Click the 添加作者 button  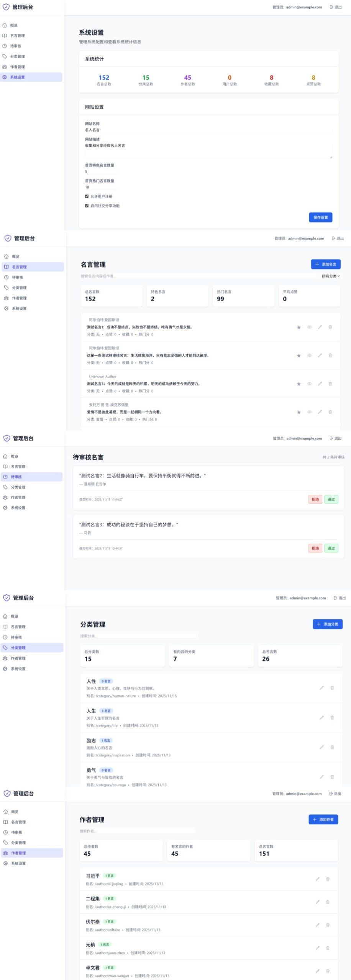coord(323,819)
